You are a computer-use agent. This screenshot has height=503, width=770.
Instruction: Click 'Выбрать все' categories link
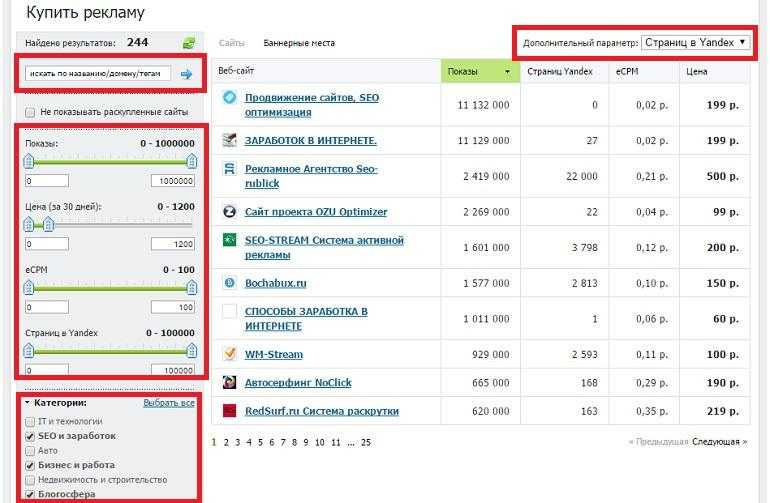(x=168, y=403)
